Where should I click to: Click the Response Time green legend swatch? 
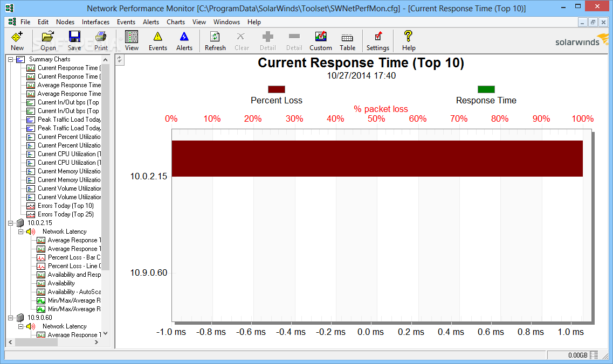coord(486,89)
